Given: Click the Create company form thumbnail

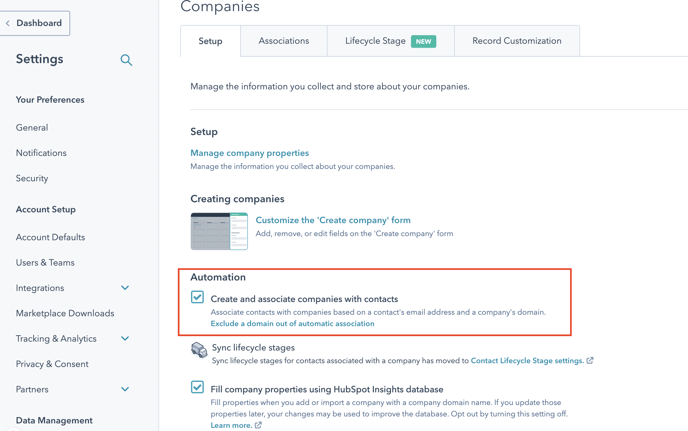Looking at the screenshot, I should (219, 231).
